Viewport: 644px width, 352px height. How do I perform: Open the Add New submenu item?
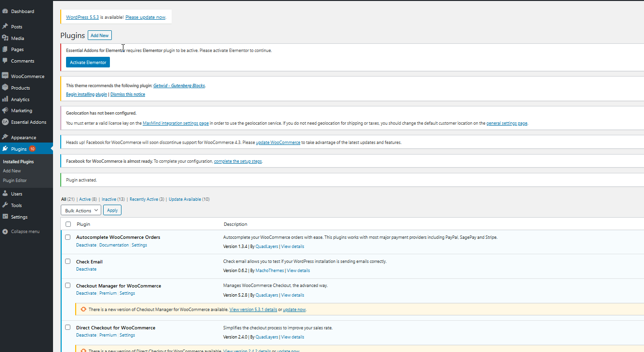12,171
